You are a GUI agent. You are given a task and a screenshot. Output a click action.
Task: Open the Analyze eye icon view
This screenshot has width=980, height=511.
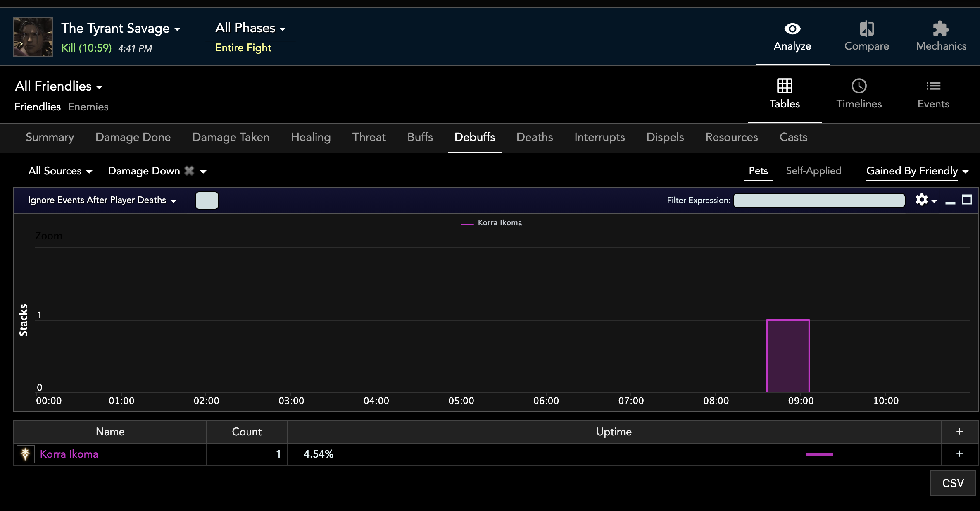point(792,29)
